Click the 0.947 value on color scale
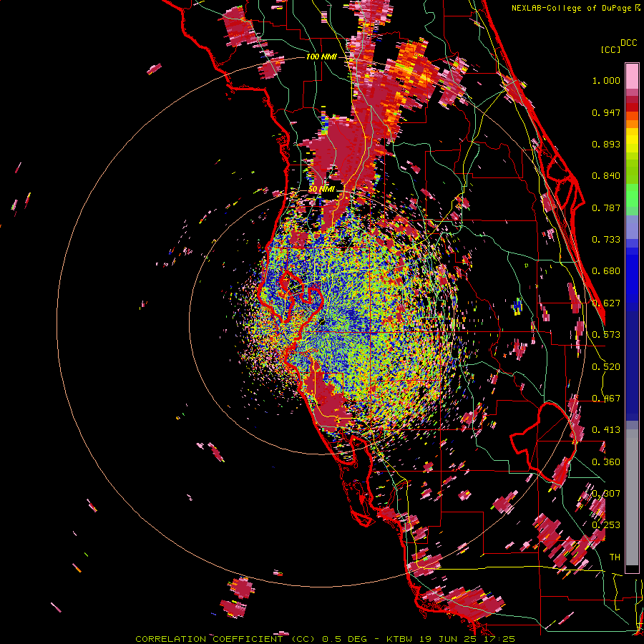Viewport: 644px width, 644px height. 606,112
